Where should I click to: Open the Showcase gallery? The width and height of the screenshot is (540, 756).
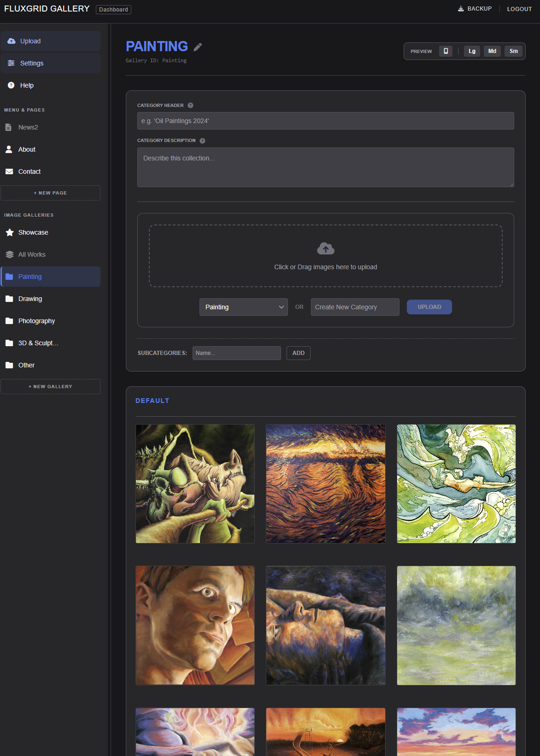(50, 232)
